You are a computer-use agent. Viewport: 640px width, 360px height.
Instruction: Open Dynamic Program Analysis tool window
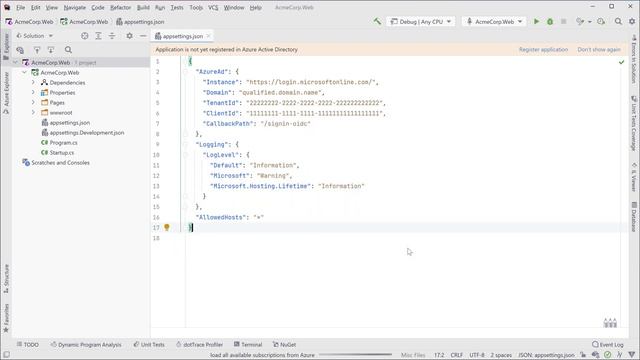(x=86, y=344)
